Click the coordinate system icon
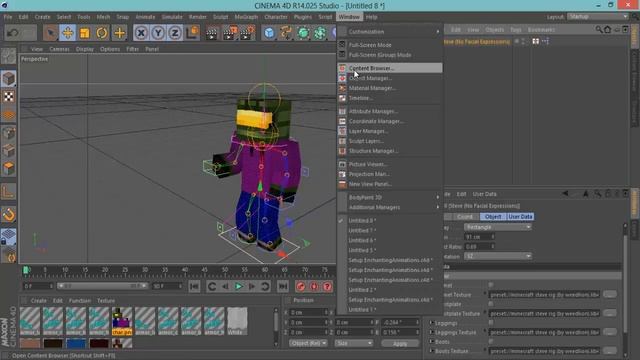The image size is (640, 360). [x=192, y=33]
